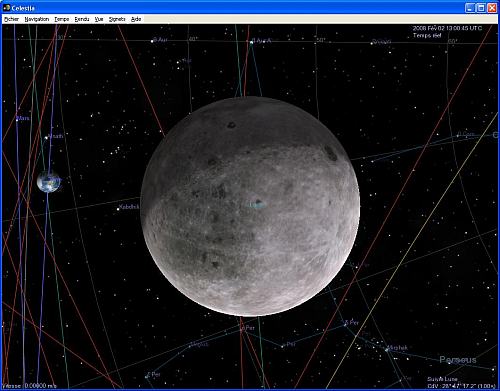
Task: Click the UTC date and time readout
Action: point(447,28)
